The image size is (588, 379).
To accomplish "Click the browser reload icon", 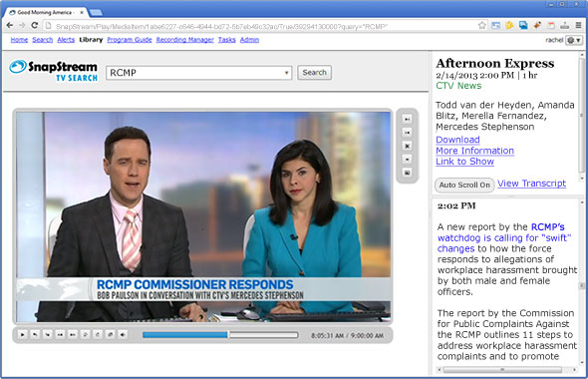I will tap(35, 26).
